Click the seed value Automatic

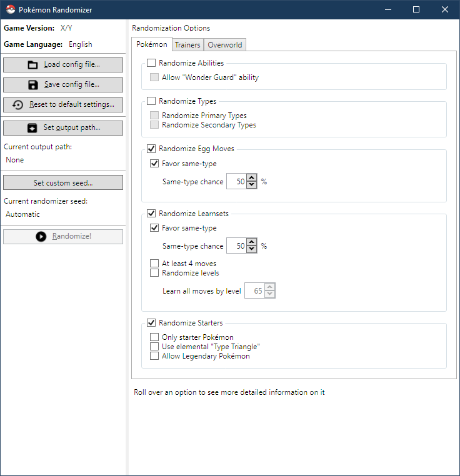click(x=22, y=214)
